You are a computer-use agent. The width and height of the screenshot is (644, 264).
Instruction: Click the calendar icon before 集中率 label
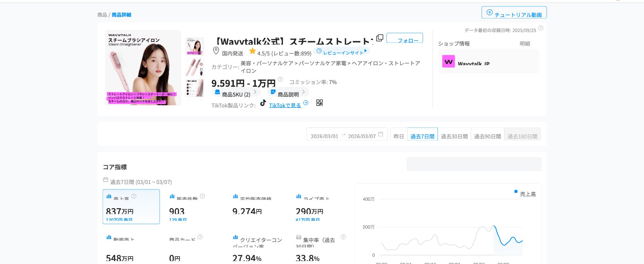tap(299, 237)
